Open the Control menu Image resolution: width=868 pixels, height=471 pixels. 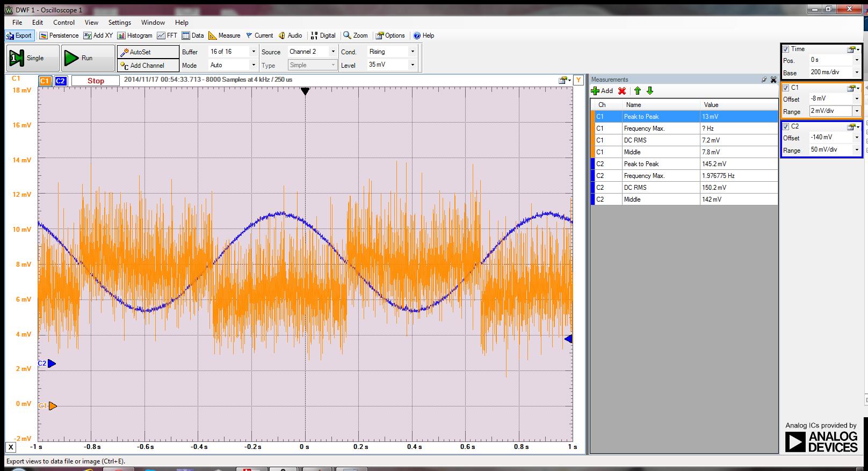click(64, 23)
